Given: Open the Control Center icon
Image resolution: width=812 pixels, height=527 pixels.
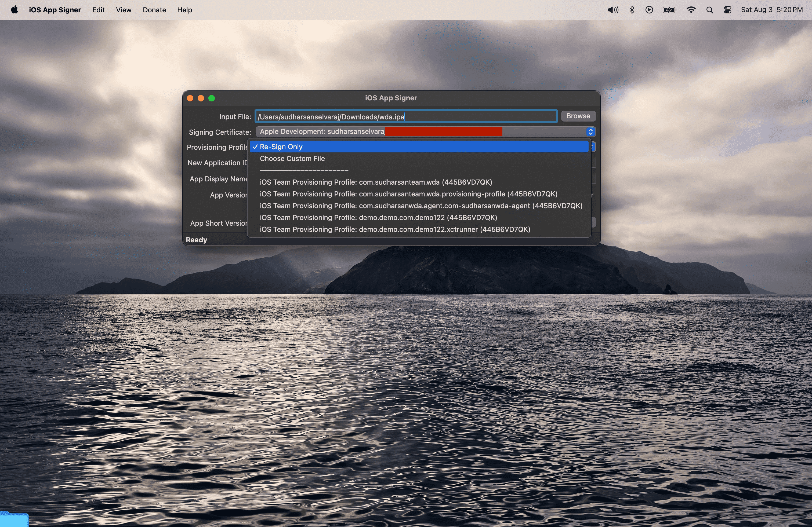Looking at the screenshot, I should click(x=727, y=10).
